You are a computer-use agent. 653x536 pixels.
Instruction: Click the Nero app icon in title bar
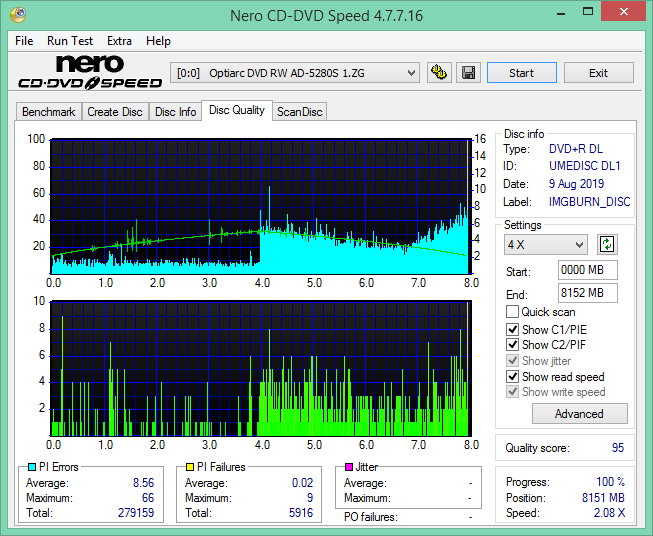[18, 15]
